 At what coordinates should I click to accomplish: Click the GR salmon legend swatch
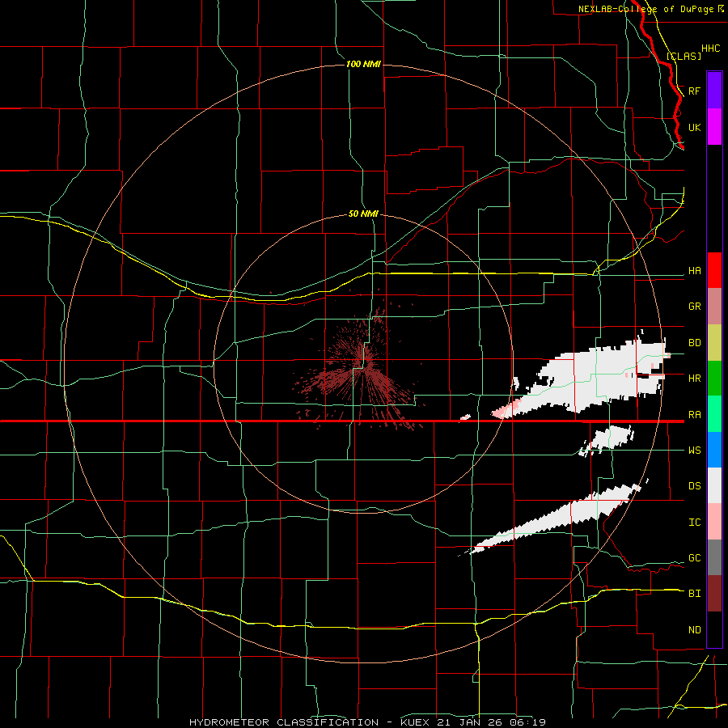pyautogui.click(x=714, y=307)
